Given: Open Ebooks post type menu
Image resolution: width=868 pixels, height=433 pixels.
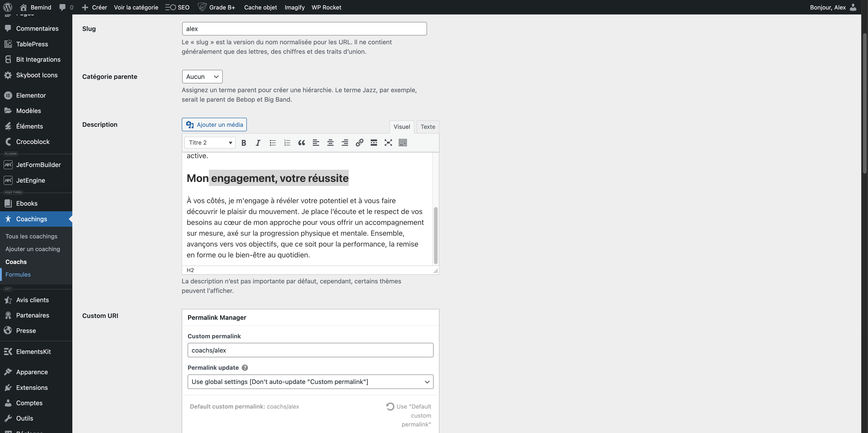Looking at the screenshot, I should 36,204.
